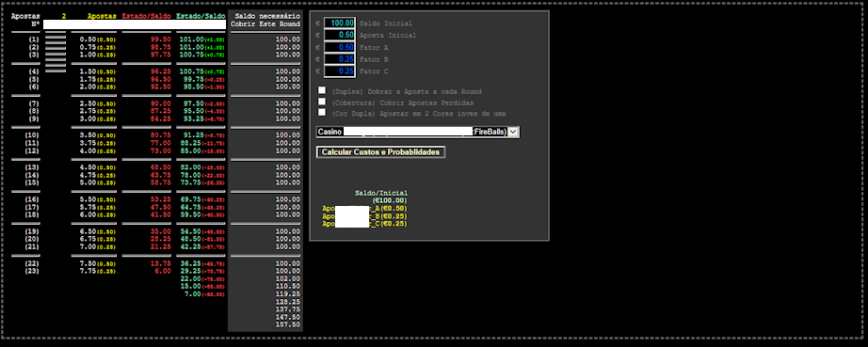Toggle Cor Dupla Apostar em 2 Cores checkbox

(x=322, y=112)
